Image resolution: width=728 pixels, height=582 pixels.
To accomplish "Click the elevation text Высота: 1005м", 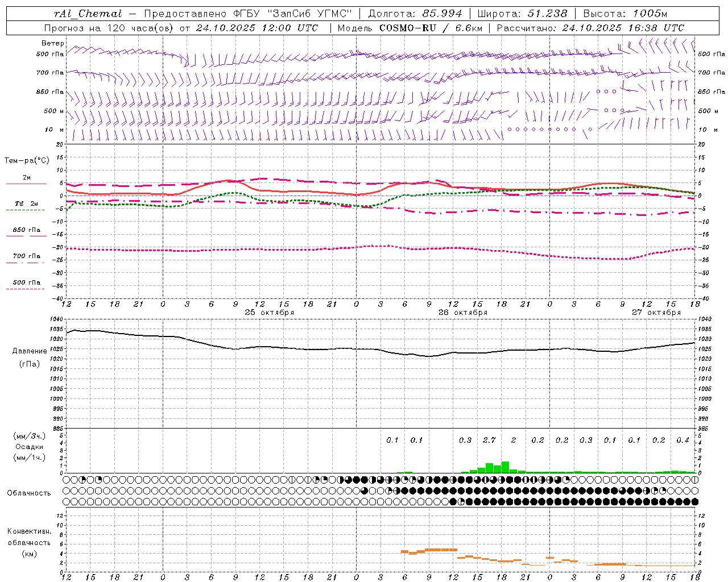I will point(625,14).
